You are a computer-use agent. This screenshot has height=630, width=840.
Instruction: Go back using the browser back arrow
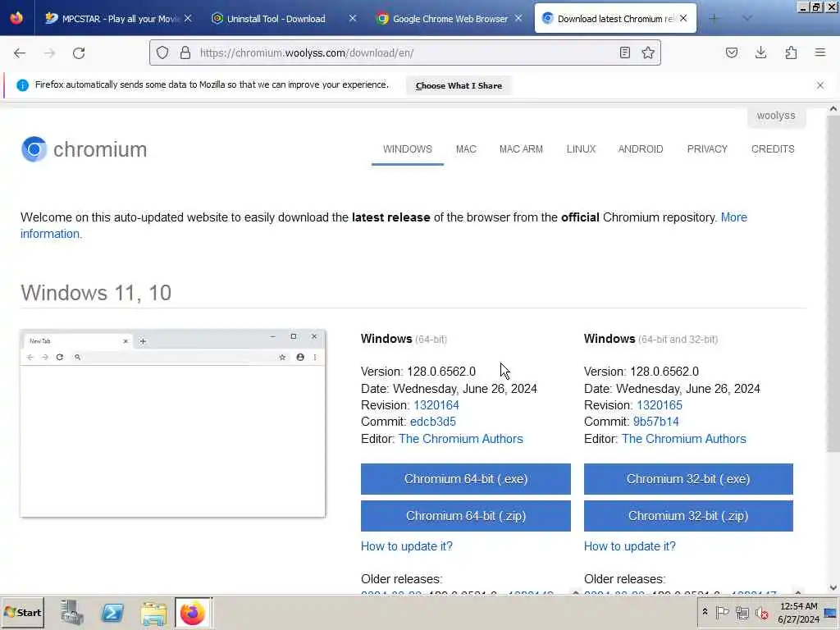click(x=20, y=53)
